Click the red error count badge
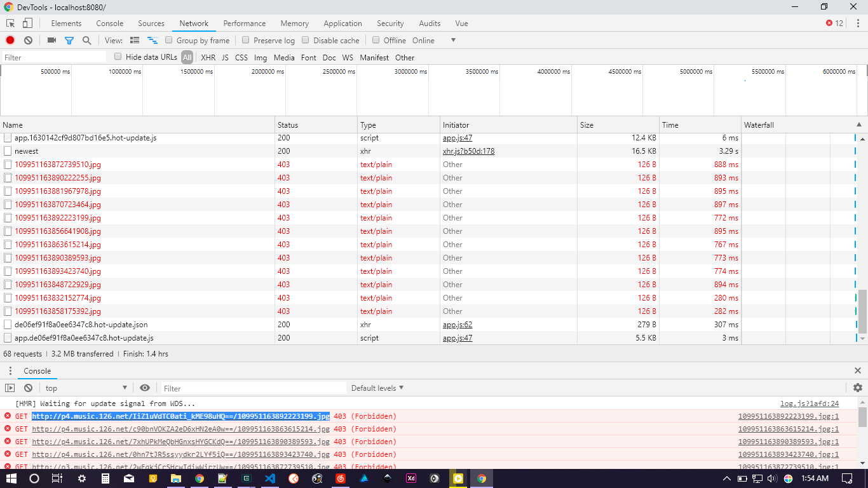868x488 pixels. pyautogui.click(x=834, y=23)
